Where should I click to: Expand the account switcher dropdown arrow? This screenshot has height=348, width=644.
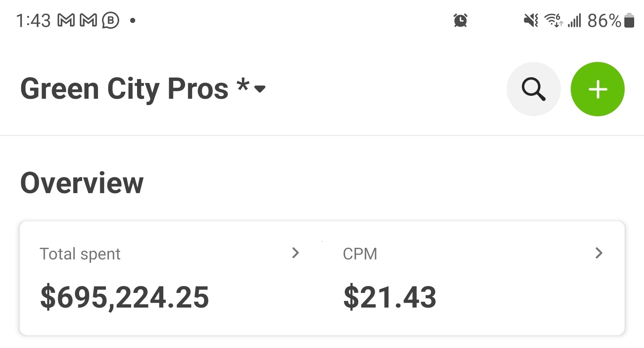click(x=260, y=89)
